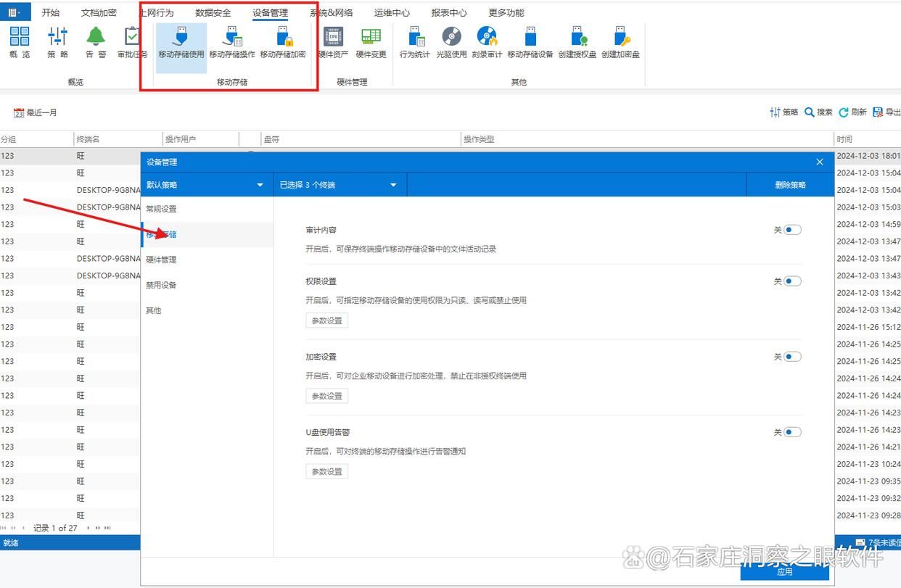
Task: Jump to first record in pager
Action: click(4, 528)
